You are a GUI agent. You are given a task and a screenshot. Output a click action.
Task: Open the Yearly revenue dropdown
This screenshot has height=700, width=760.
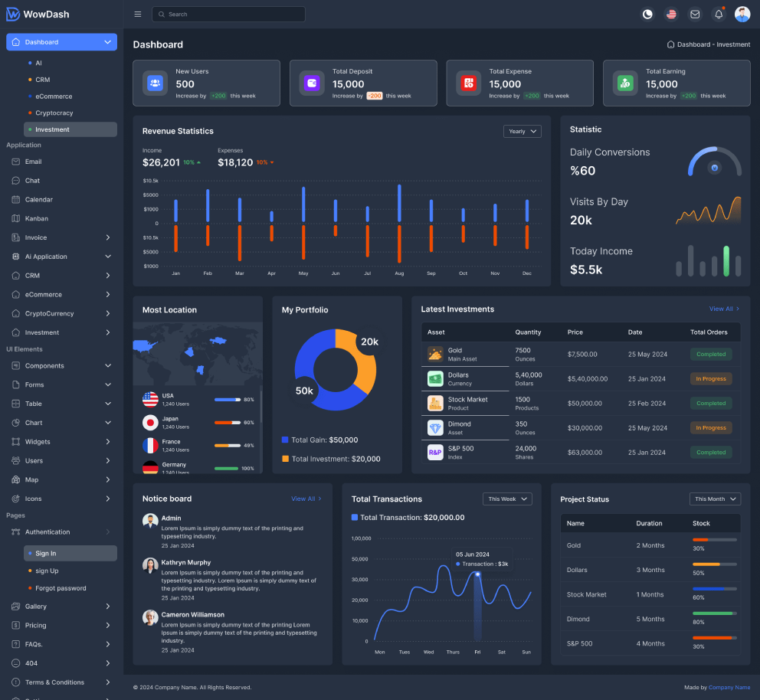tap(522, 131)
